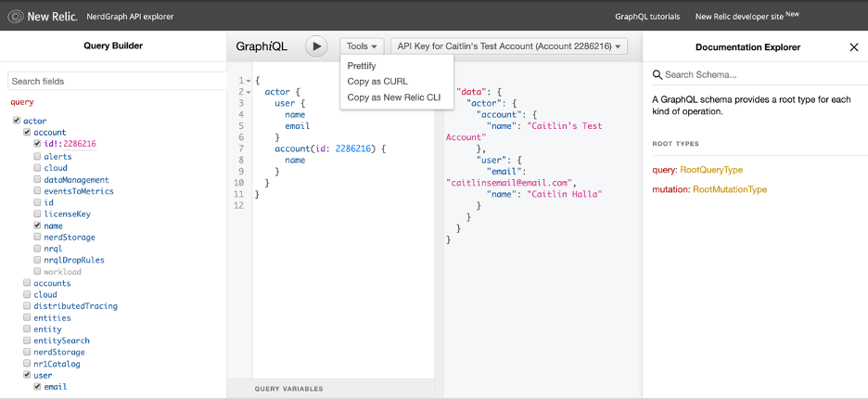The image size is (868, 399).
Task: Select Copy as New Relic CLI
Action: click(x=393, y=97)
